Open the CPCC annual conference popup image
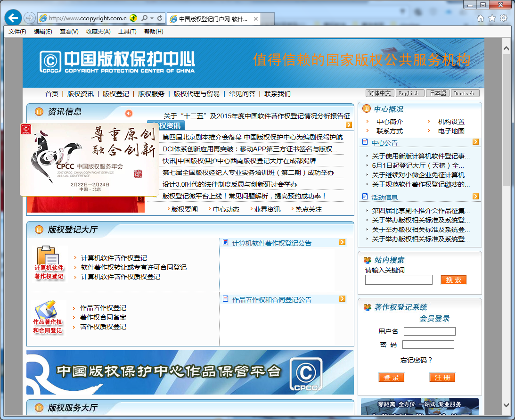This screenshot has width=515, height=420. (x=90, y=160)
